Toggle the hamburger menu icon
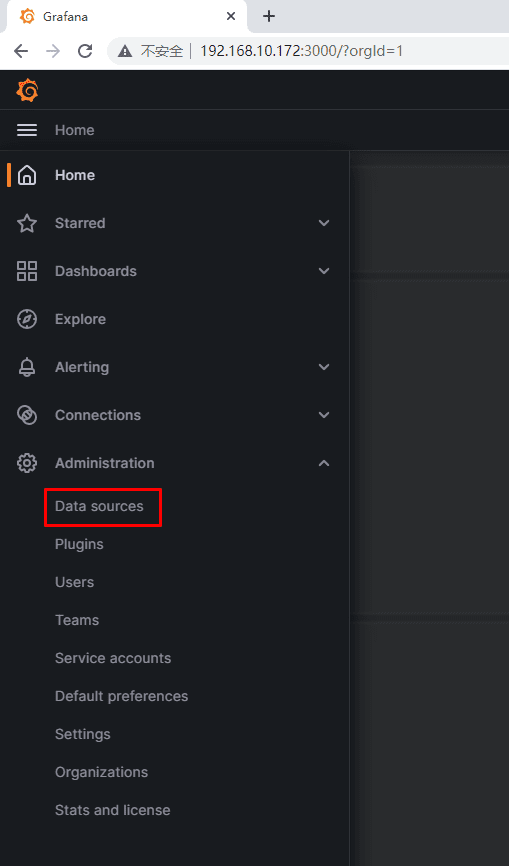509x866 pixels. point(26,130)
